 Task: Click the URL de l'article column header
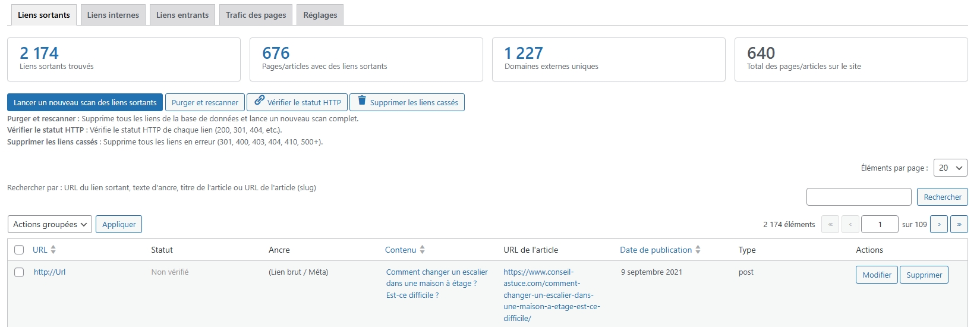coord(531,250)
